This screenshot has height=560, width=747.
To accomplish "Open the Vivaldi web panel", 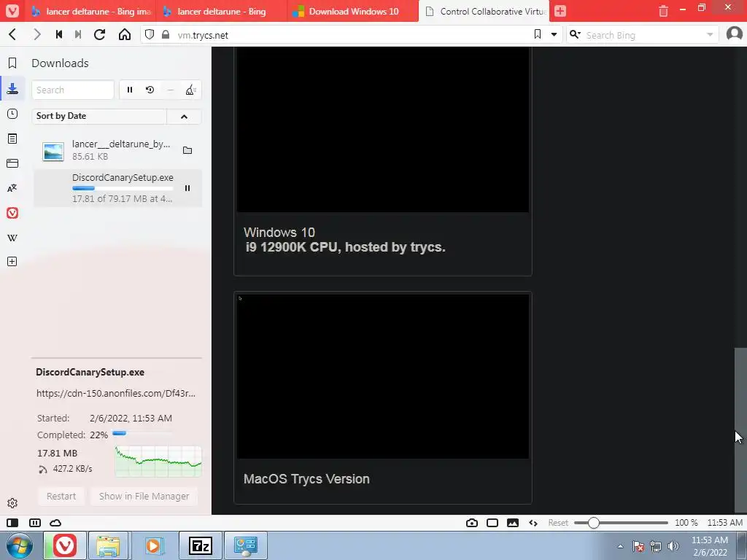I will click(x=12, y=213).
